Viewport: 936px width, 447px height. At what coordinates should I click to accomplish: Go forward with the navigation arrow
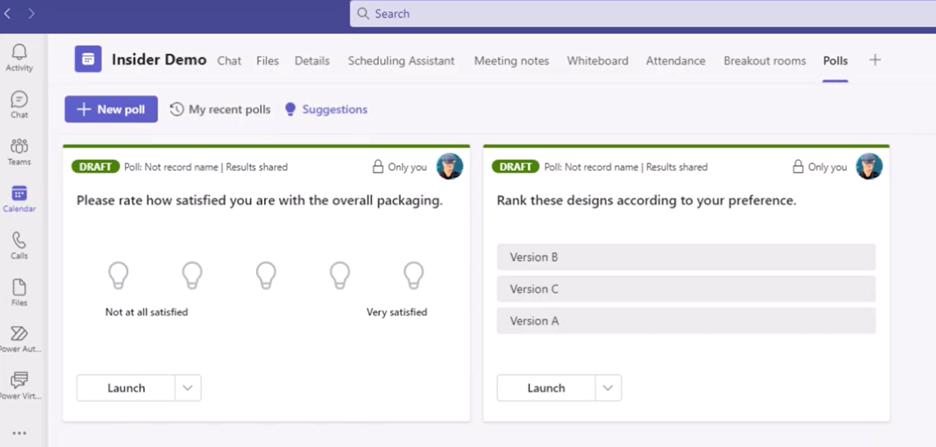[x=32, y=13]
